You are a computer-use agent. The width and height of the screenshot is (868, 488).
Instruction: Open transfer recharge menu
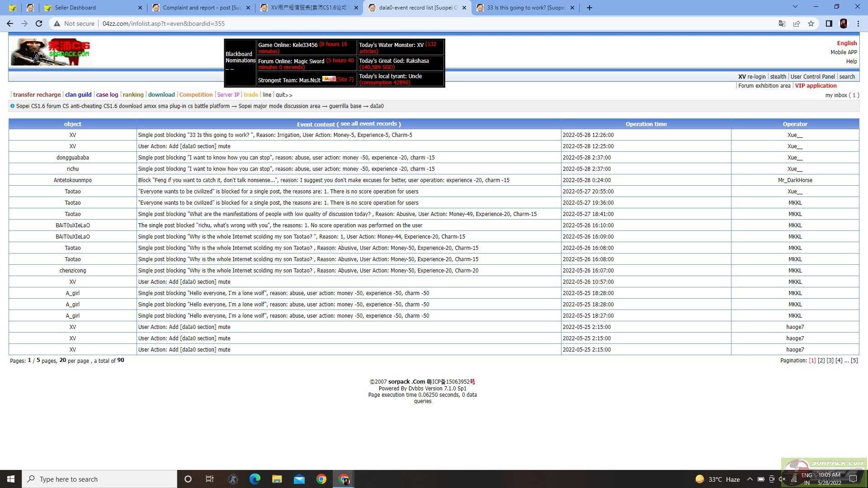(x=37, y=95)
